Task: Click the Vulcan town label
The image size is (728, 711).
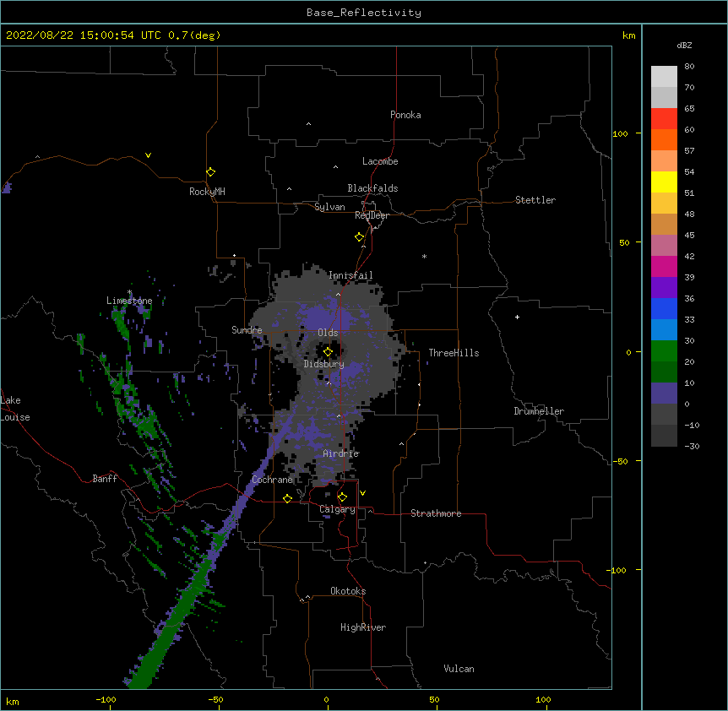Action: (459, 669)
